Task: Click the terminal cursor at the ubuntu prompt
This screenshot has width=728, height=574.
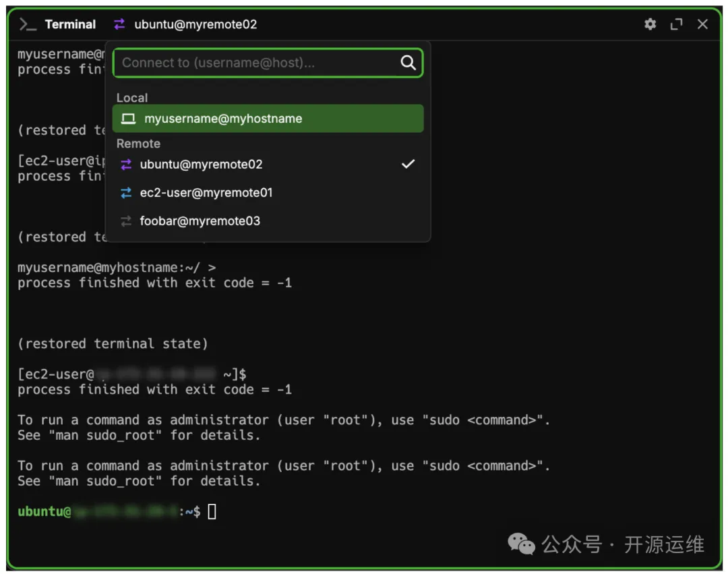Action: [x=212, y=512]
